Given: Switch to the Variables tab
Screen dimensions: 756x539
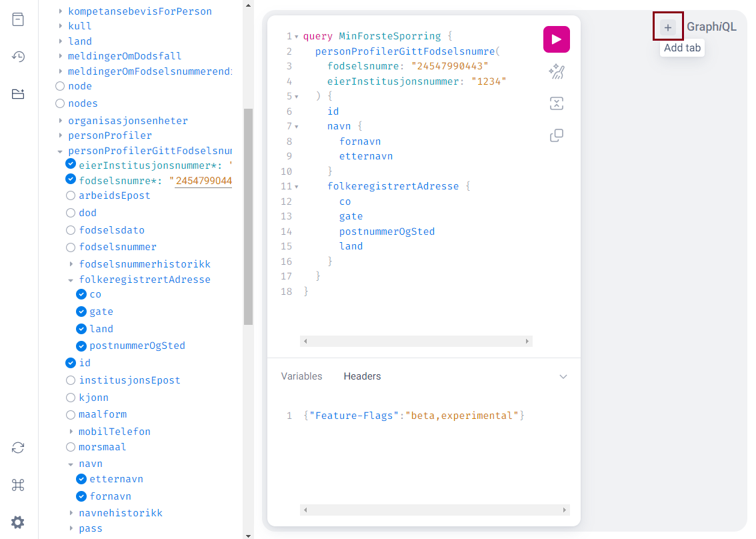Looking at the screenshot, I should 301,376.
